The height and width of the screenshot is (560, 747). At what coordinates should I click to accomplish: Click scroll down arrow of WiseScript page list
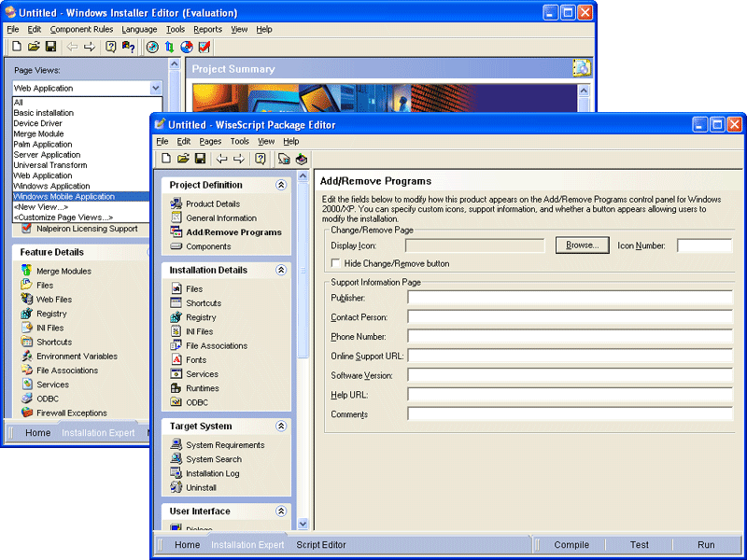303,524
